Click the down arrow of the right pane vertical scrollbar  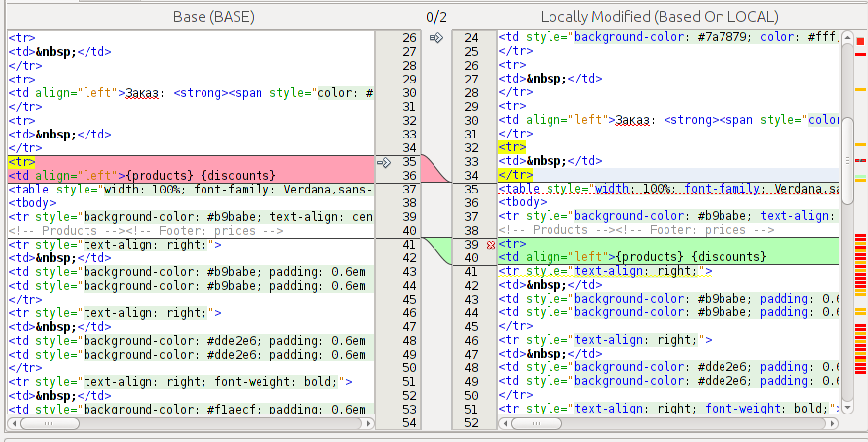(x=847, y=409)
